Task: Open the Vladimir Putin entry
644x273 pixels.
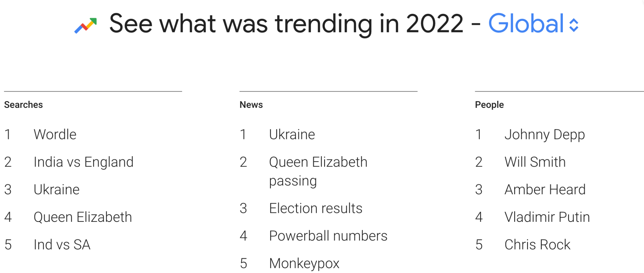Action: coord(547,217)
